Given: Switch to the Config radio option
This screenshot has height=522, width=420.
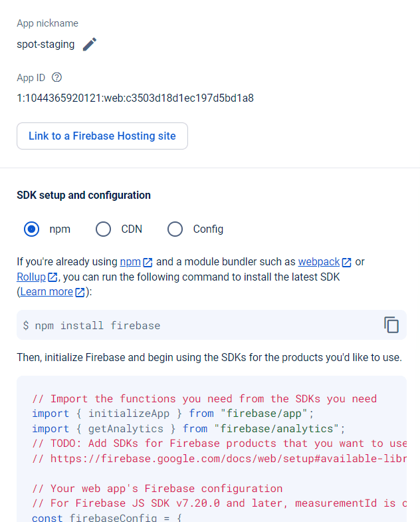Looking at the screenshot, I should pyautogui.click(x=175, y=229).
